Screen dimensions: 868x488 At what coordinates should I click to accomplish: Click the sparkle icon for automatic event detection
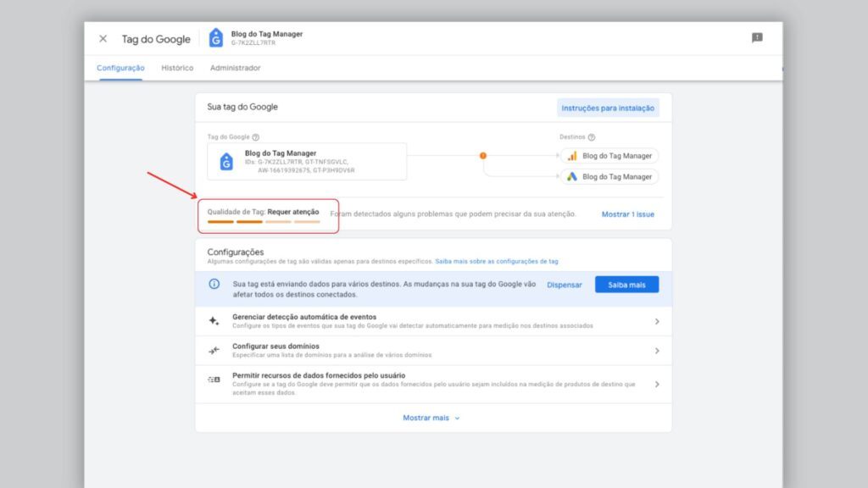(x=214, y=321)
